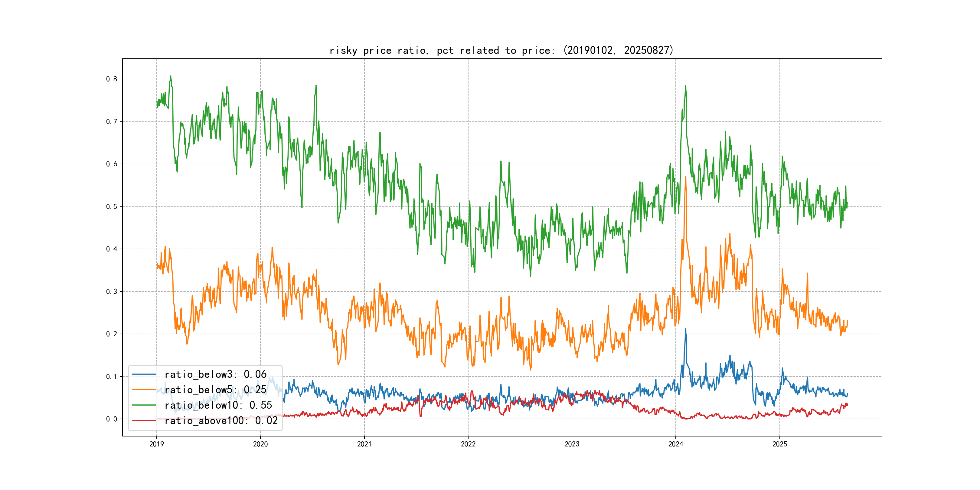
Task: Click the 0.5 y-axis tick label
Action: point(112,207)
